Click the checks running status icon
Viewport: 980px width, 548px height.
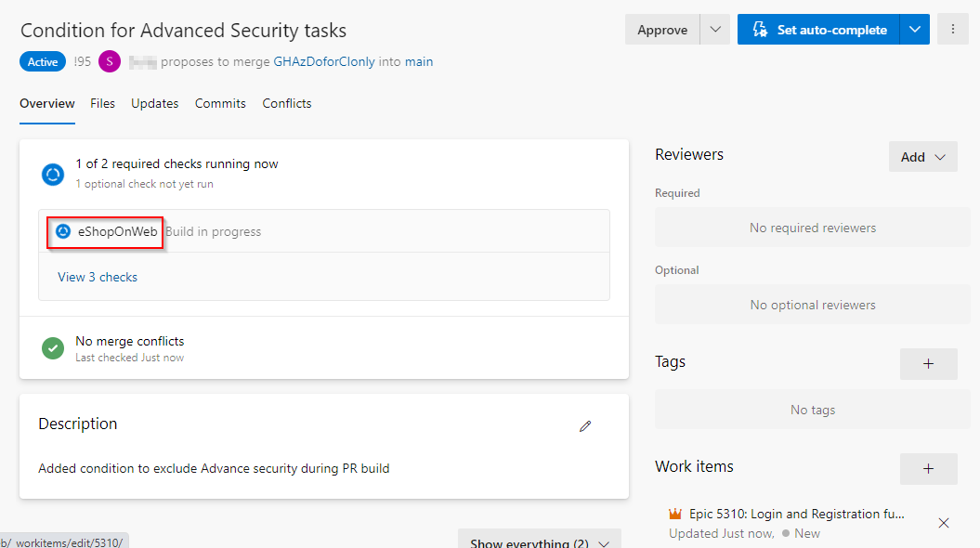coord(53,174)
